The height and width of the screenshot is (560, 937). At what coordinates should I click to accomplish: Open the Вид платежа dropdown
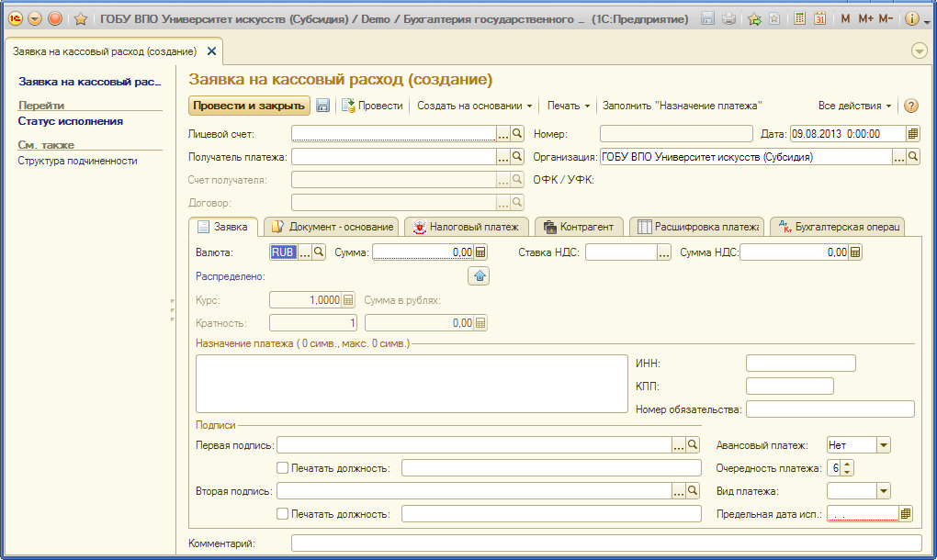point(884,491)
